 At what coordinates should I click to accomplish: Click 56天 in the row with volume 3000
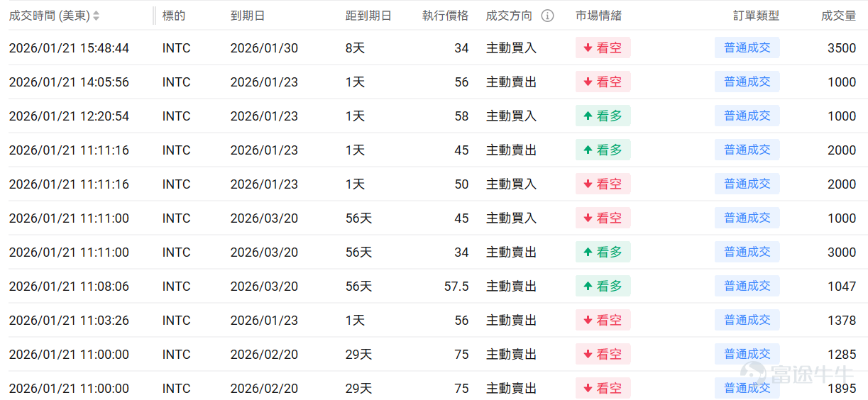point(358,252)
